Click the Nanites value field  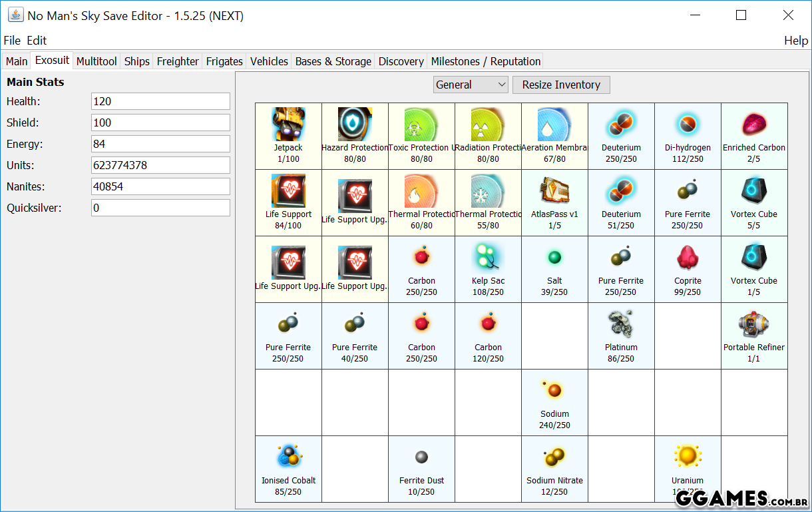pos(160,186)
